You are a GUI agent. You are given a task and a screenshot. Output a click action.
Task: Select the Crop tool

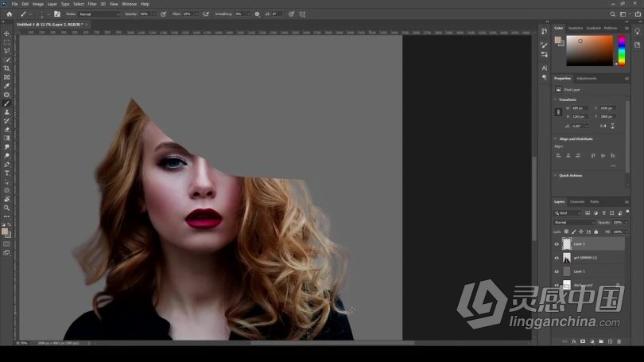coord(7,68)
